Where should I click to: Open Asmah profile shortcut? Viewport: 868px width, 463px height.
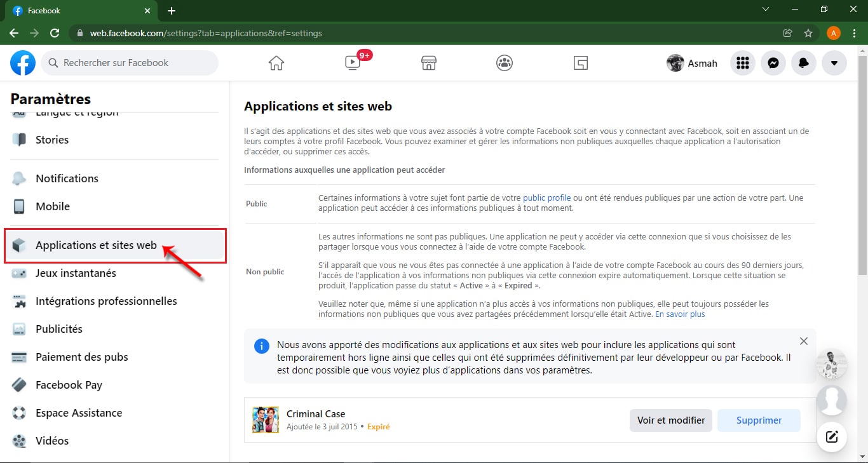693,63
